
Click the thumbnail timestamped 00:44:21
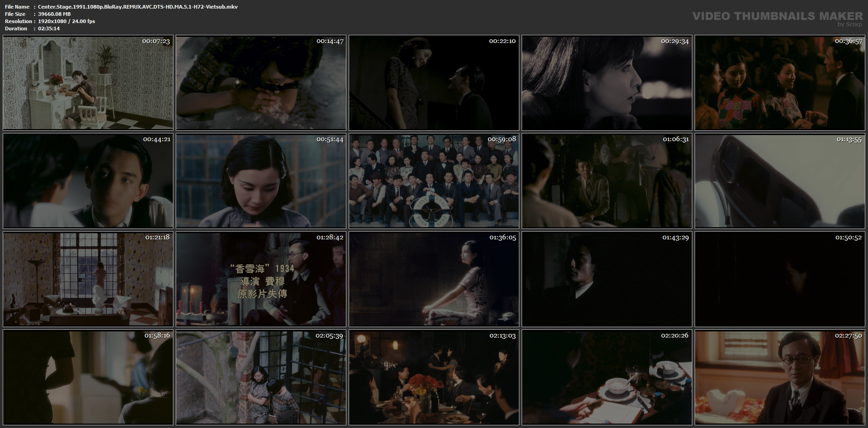tap(88, 181)
